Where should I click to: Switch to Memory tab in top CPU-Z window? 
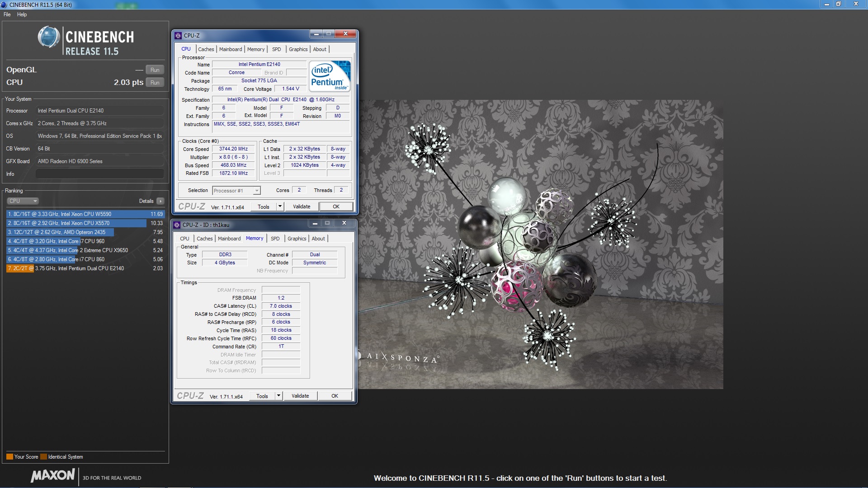[x=256, y=49]
